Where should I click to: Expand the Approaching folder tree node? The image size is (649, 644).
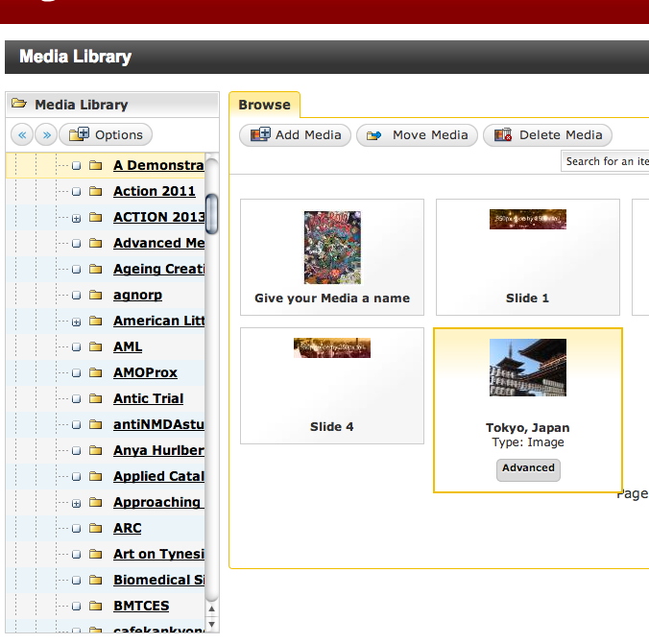click(x=76, y=503)
